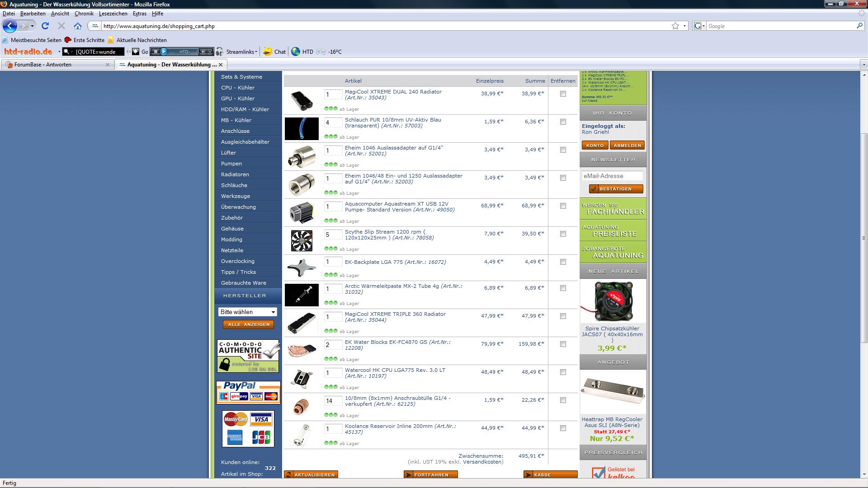The height and width of the screenshot is (488, 868).
Task: Open the back/forward history dropdown arrow
Action: (32, 26)
